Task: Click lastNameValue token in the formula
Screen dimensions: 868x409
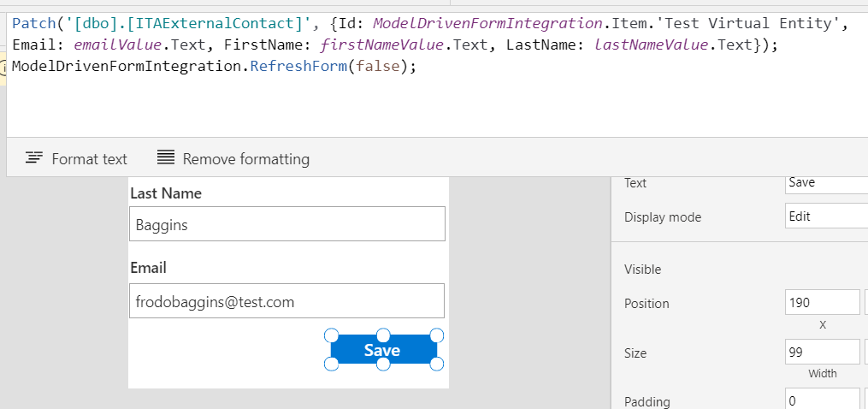Action: pyautogui.click(x=651, y=44)
